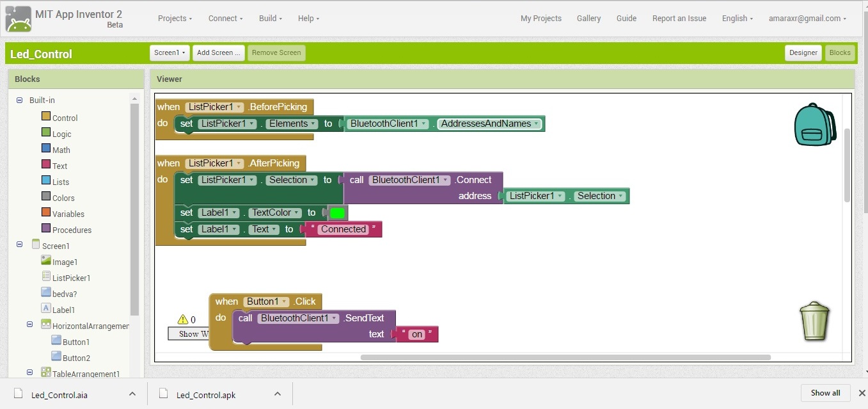Click Report an Issue link
868x409 pixels.
point(679,19)
